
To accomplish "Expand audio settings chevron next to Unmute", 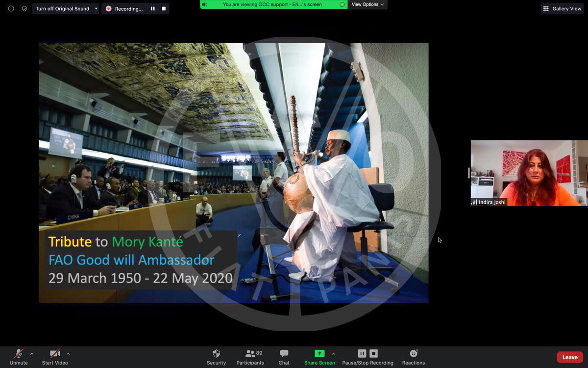I will click(x=32, y=353).
